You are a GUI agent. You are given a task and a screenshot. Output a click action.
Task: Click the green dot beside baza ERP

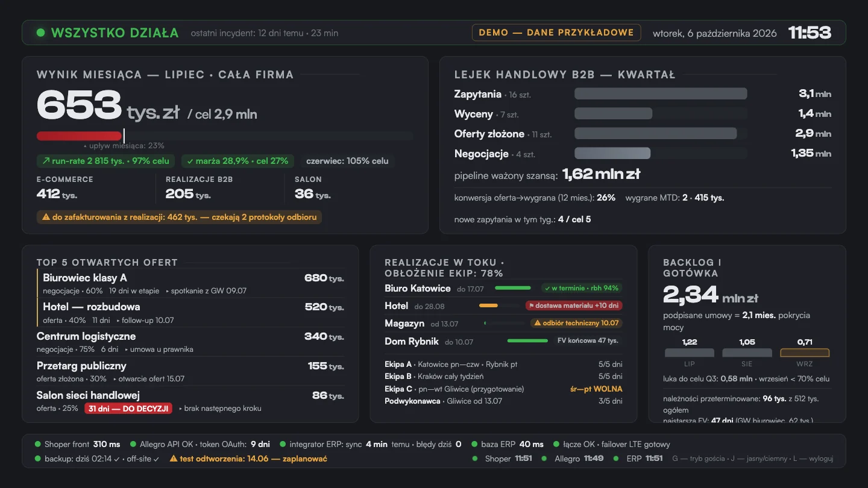[474, 445]
